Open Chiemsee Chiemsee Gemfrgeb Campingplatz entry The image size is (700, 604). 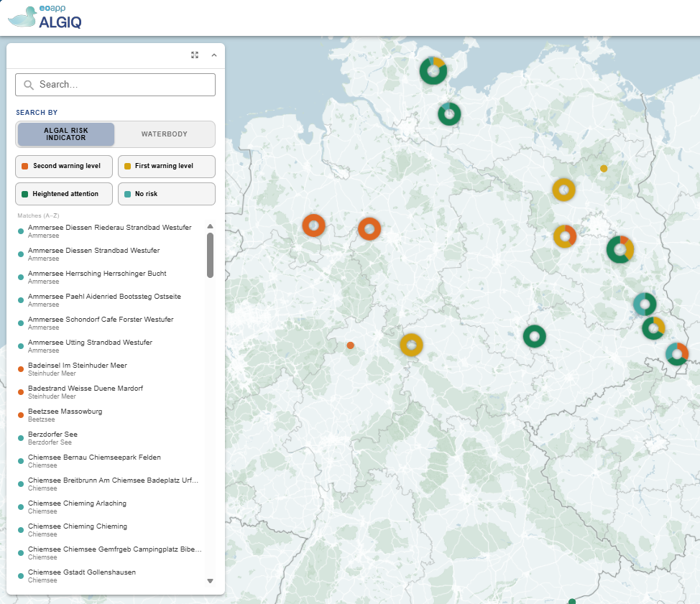pos(110,553)
